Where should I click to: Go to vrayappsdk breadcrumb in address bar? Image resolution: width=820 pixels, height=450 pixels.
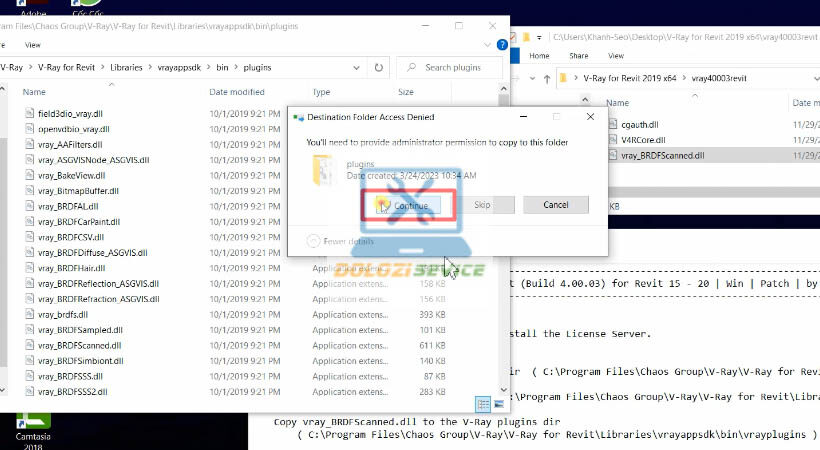[179, 68]
